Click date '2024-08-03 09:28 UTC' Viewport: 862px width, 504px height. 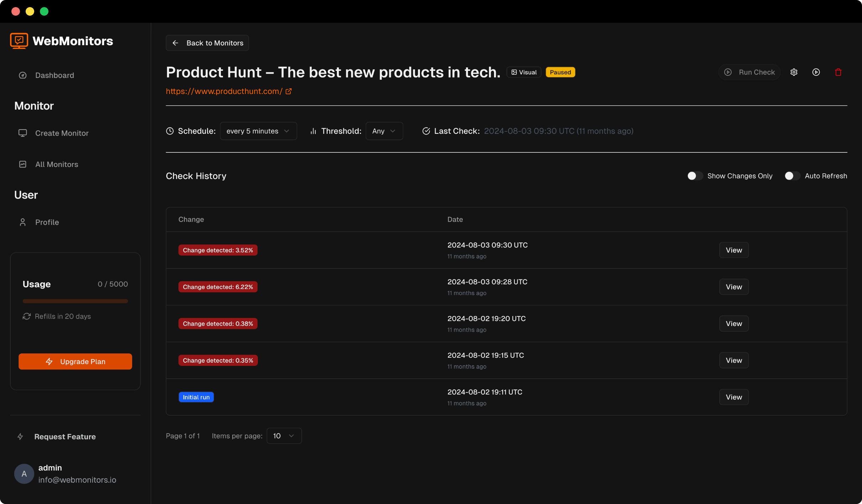pyautogui.click(x=487, y=282)
